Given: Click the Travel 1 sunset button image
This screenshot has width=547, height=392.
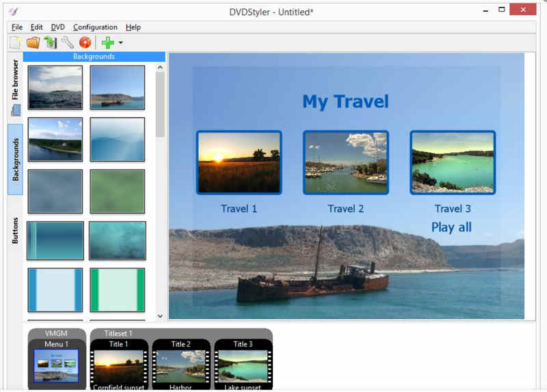Looking at the screenshot, I should click(239, 163).
